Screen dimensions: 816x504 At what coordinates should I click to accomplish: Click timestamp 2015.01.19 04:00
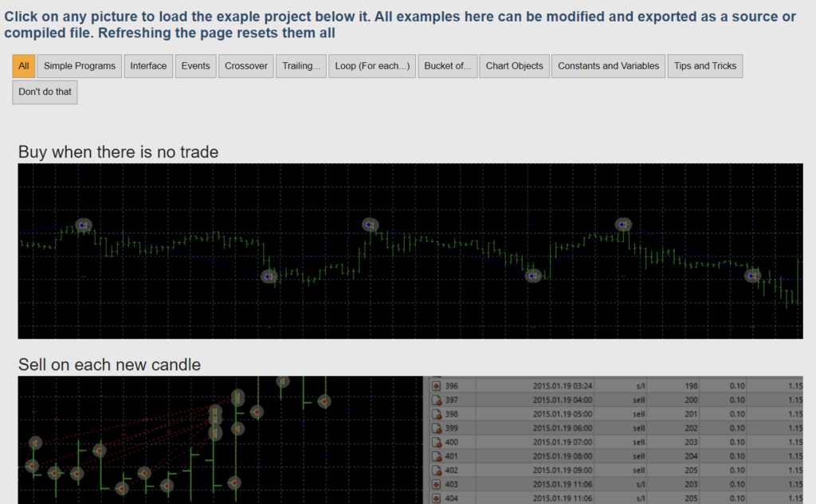coord(563,400)
